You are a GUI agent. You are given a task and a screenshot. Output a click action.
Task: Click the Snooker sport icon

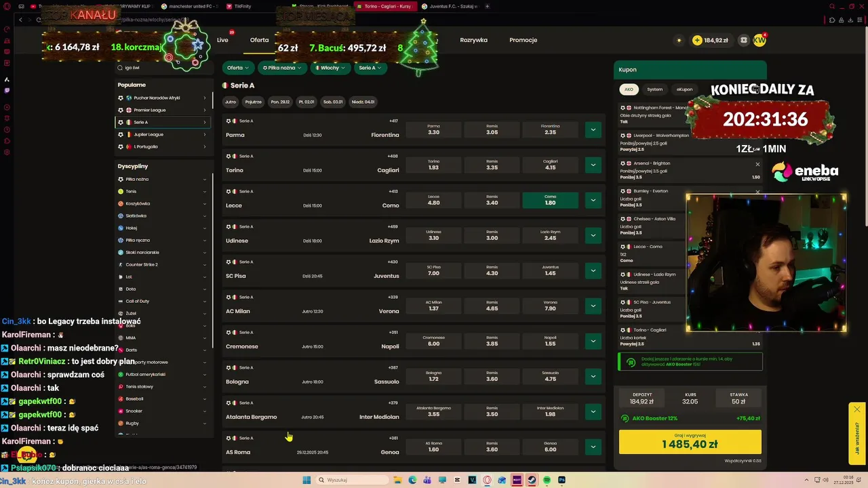click(x=121, y=411)
